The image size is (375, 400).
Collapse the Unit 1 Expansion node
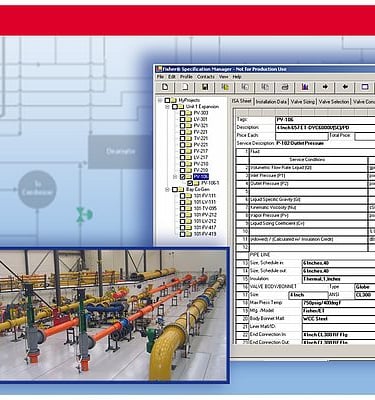point(167,107)
